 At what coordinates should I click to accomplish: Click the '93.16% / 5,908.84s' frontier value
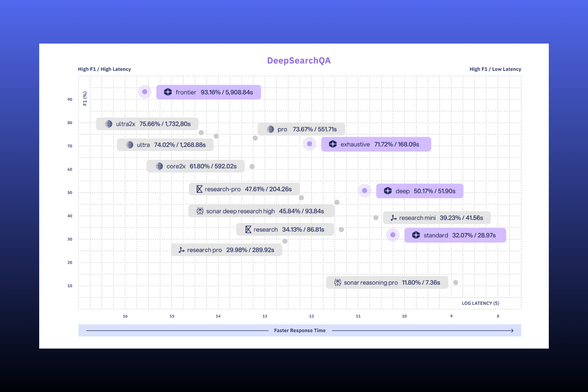227,92
